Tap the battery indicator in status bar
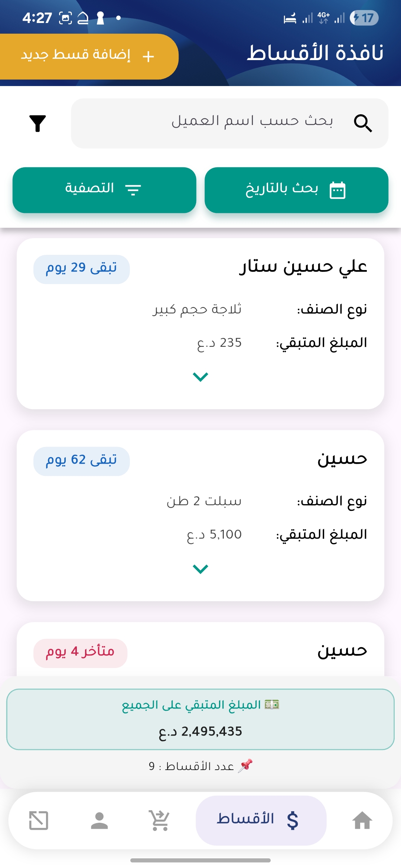 click(364, 18)
